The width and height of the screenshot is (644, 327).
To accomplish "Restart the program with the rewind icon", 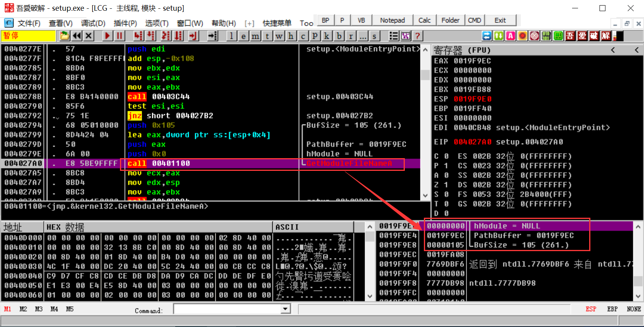I will 77,36.
